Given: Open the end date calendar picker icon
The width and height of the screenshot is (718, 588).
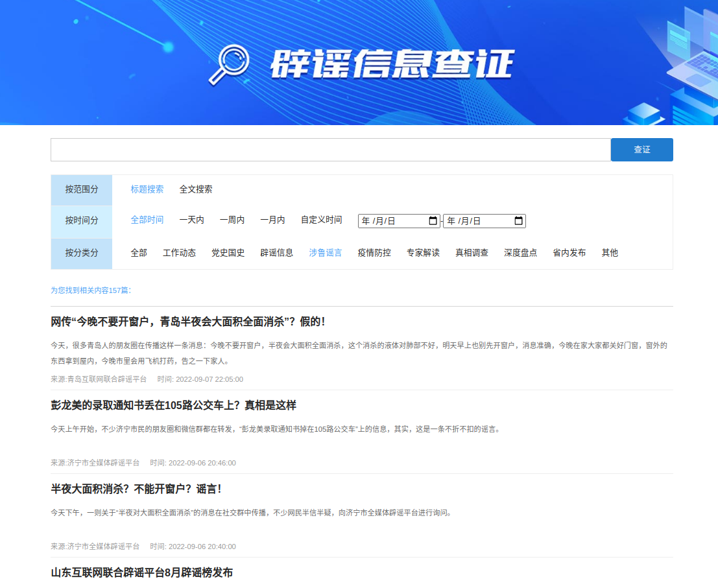Looking at the screenshot, I should tap(518, 220).
